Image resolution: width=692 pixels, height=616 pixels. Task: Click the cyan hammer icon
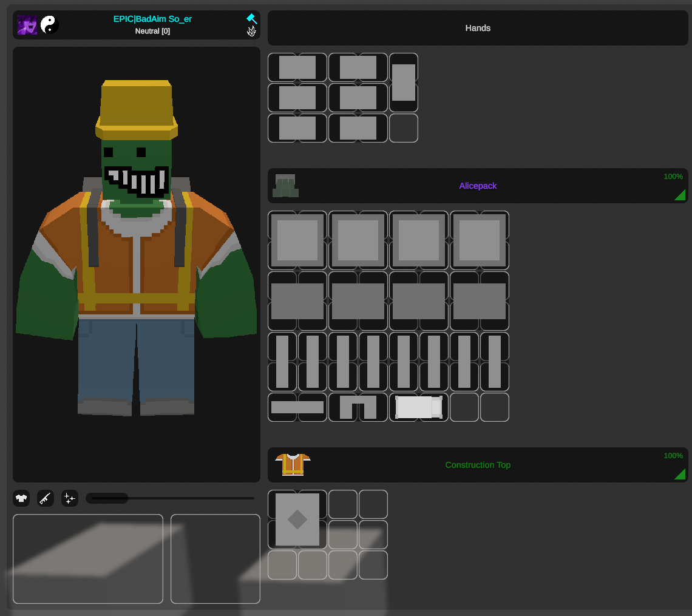(x=252, y=19)
